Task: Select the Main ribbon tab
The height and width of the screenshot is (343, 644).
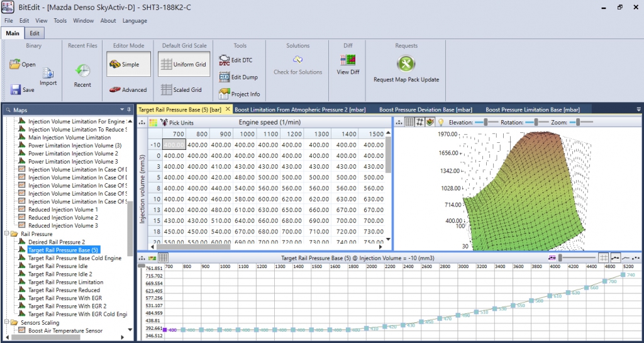Action: pyautogui.click(x=13, y=33)
